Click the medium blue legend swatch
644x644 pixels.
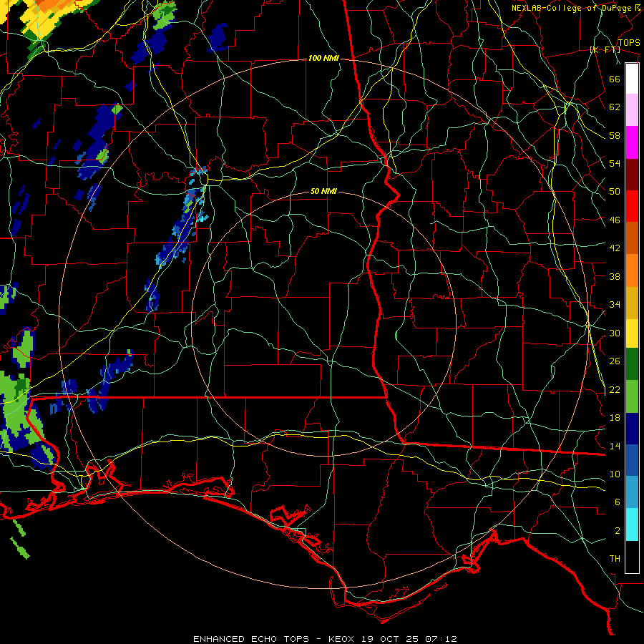[632, 460]
